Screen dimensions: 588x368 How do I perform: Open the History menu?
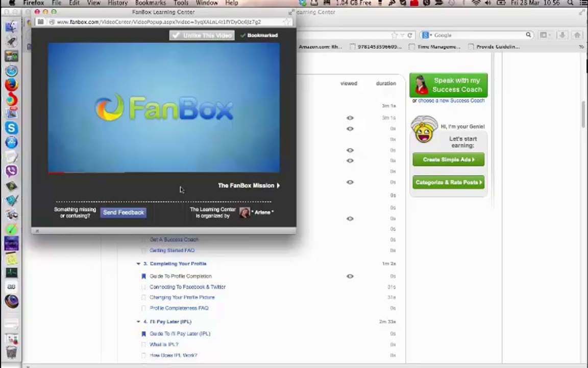[x=118, y=3]
